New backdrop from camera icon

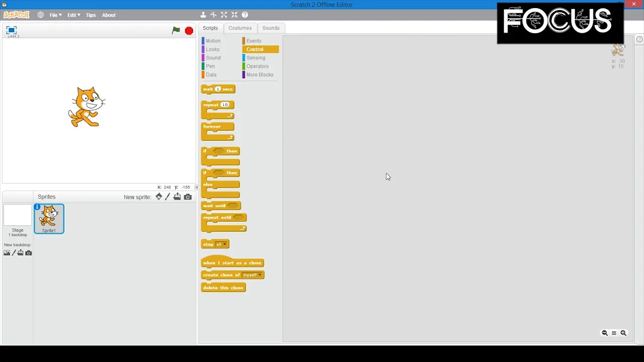29,253
